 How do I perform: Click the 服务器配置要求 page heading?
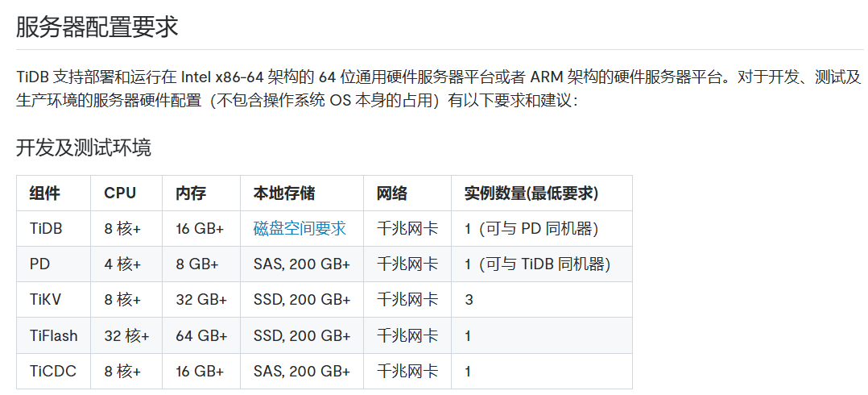point(97,27)
